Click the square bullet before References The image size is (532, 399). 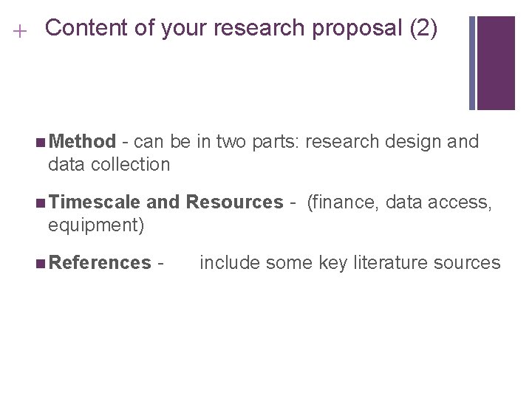point(39,263)
